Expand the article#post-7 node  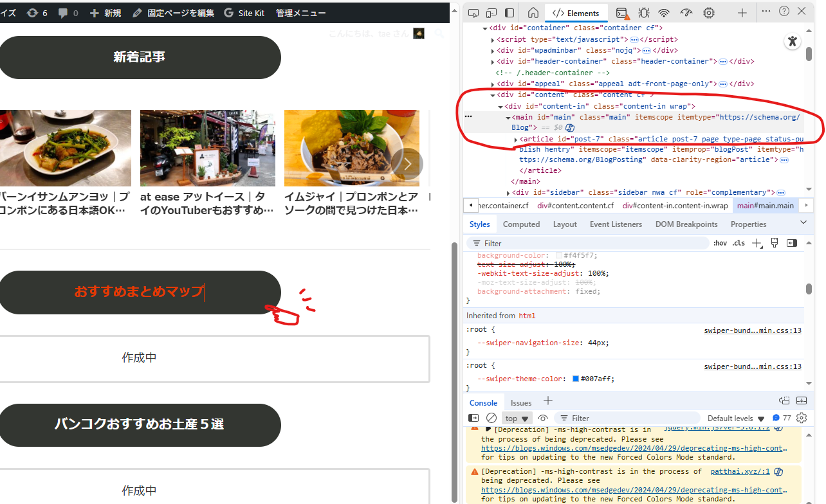(x=516, y=139)
